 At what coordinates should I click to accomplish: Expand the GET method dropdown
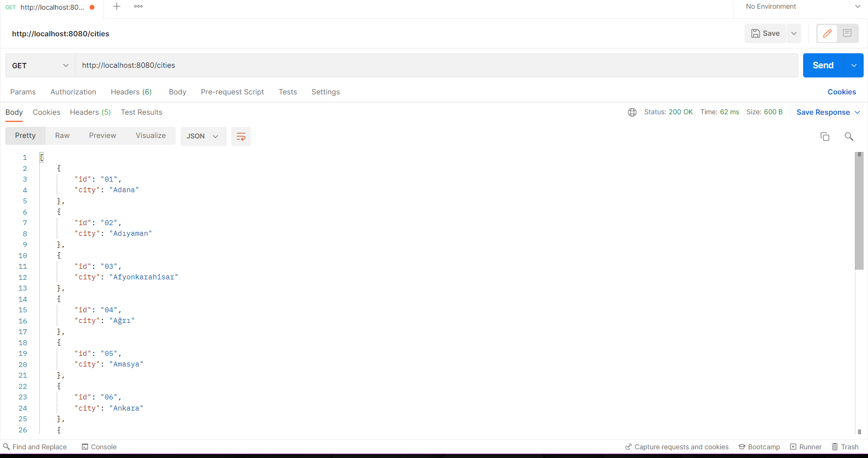(x=40, y=65)
